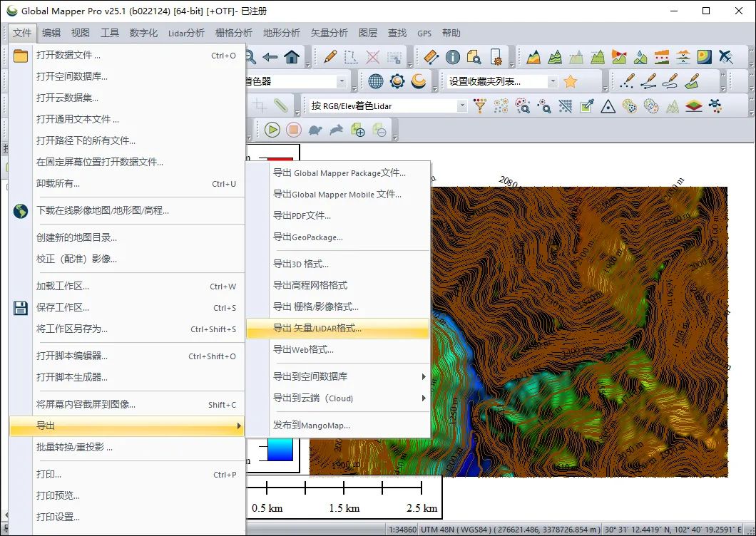Choose 打开数据文件 from the File menu
This screenshot has height=536, width=756.
coord(127,56)
